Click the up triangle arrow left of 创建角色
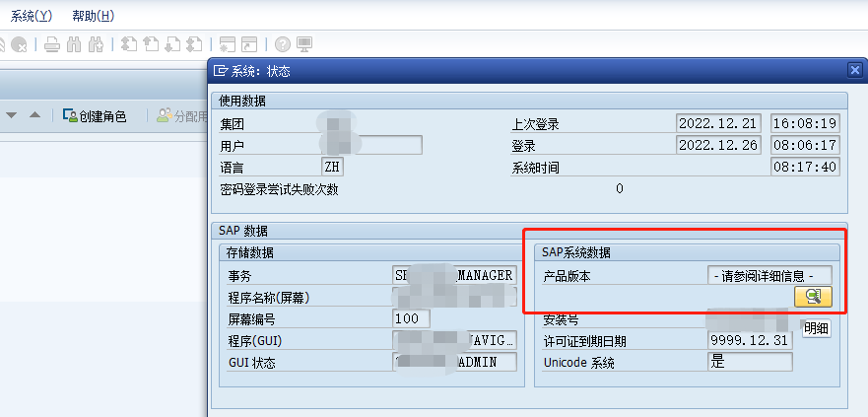The height and width of the screenshot is (417, 868). (34, 115)
